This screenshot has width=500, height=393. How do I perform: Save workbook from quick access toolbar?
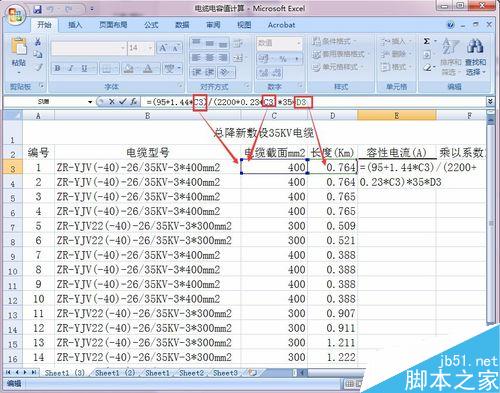point(37,9)
